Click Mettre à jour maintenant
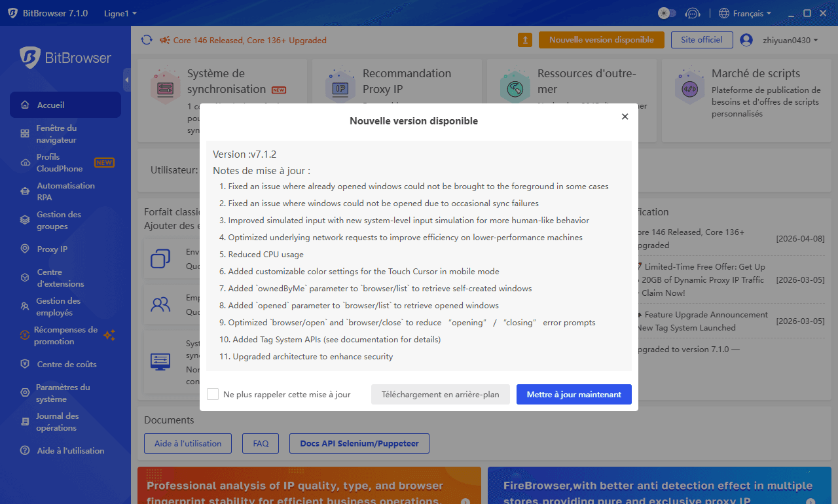The image size is (838, 504). click(x=574, y=395)
